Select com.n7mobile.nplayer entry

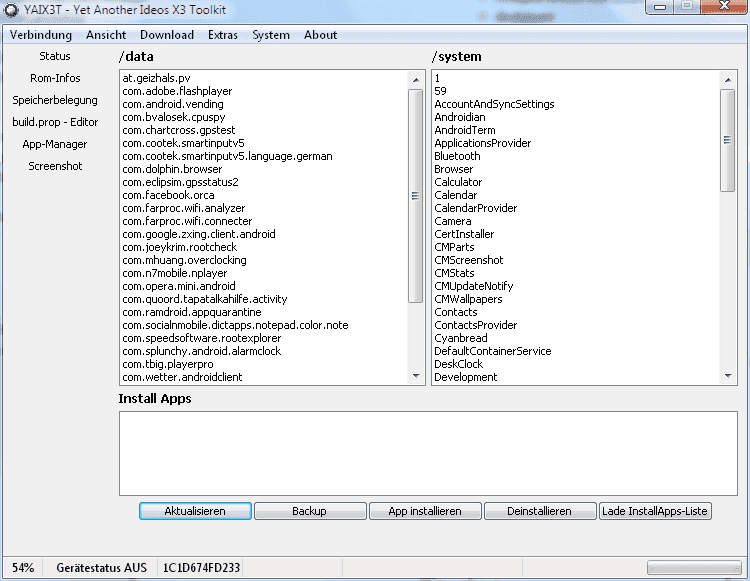click(175, 273)
